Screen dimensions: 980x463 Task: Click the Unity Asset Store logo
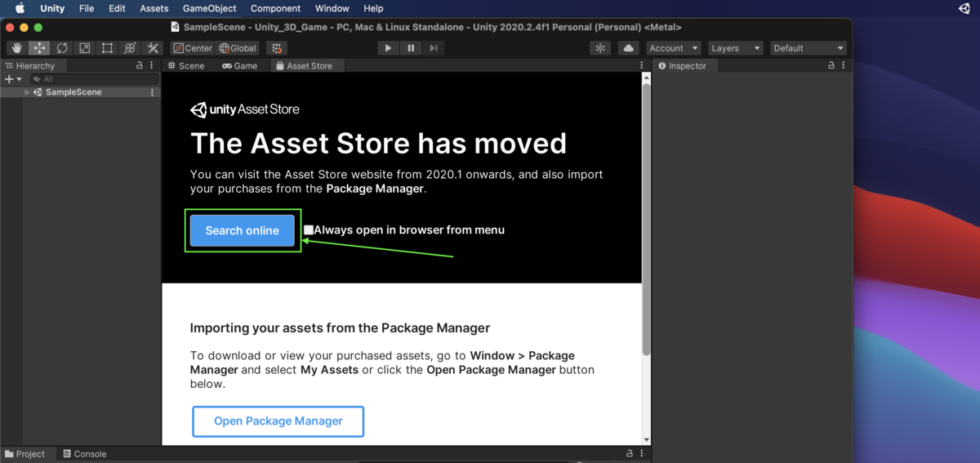(x=245, y=109)
